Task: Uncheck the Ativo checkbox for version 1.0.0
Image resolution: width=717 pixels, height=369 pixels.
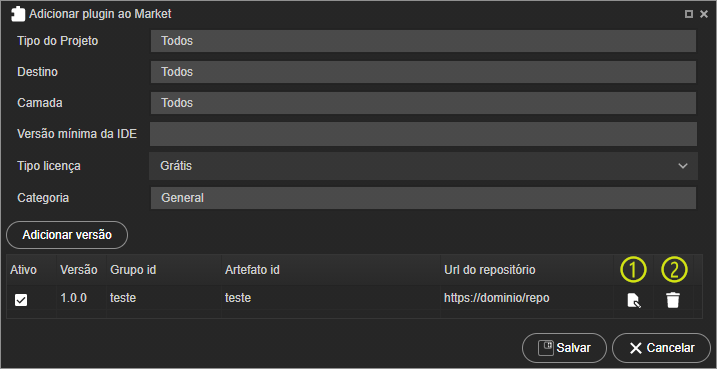Action: point(21,300)
